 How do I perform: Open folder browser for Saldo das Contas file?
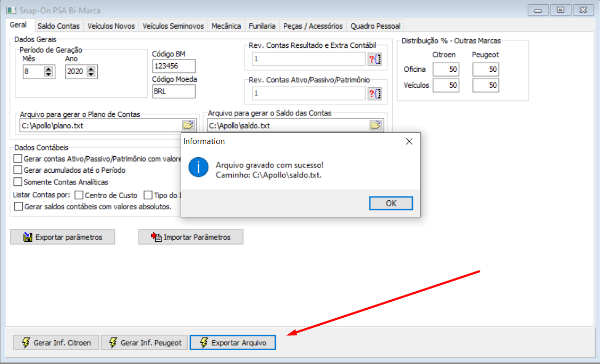376,125
